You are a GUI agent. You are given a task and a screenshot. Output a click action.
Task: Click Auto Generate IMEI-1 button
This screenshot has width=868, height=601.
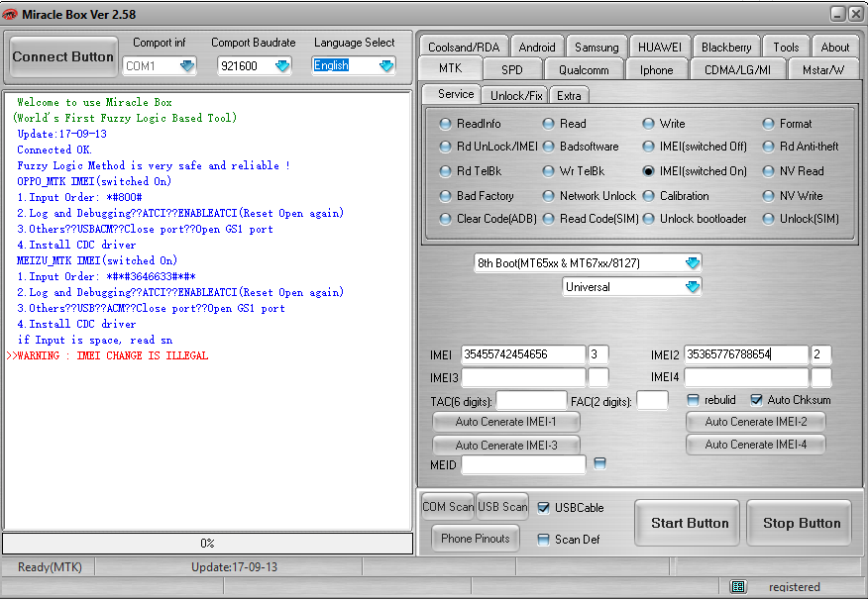[x=506, y=422]
